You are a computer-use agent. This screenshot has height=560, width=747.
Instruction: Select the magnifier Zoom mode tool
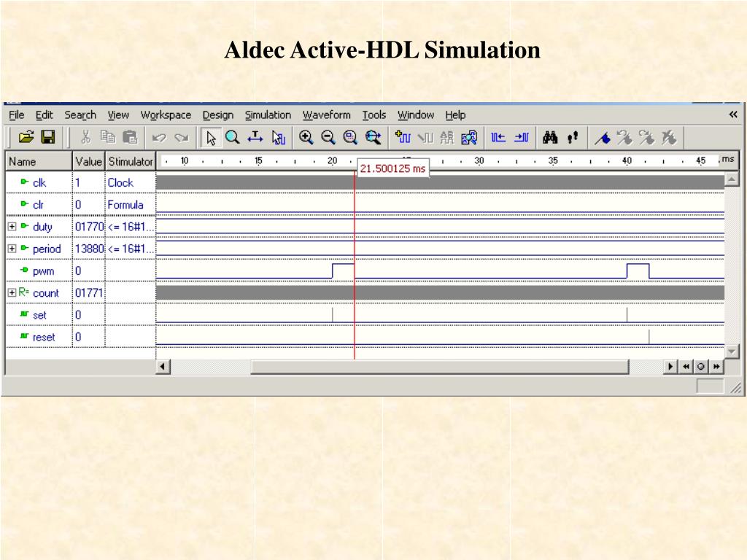coord(233,138)
